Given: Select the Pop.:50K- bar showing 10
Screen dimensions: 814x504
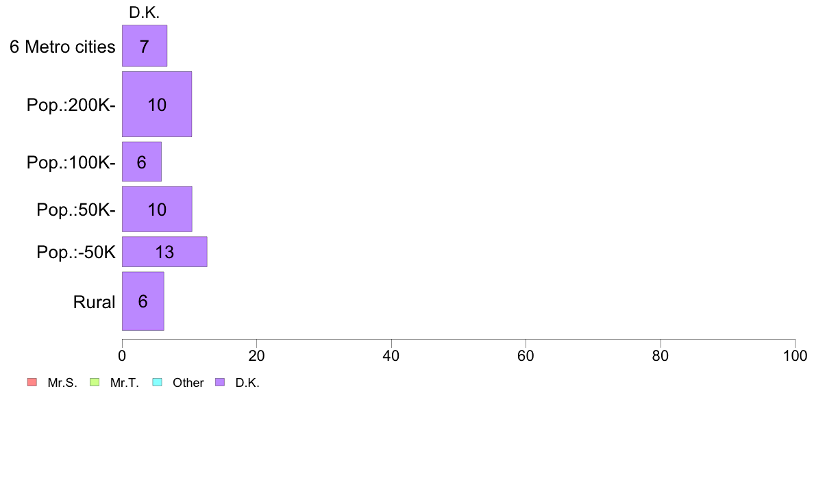Looking at the screenshot, I should point(157,209).
